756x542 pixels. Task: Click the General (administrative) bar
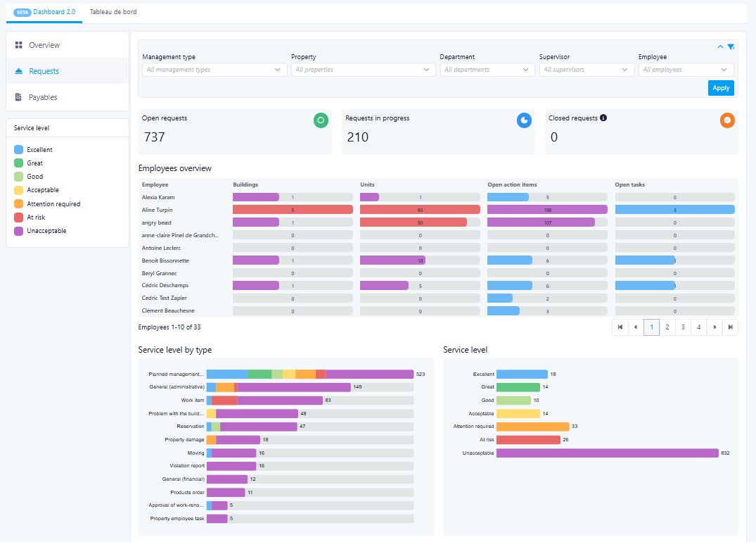278,387
